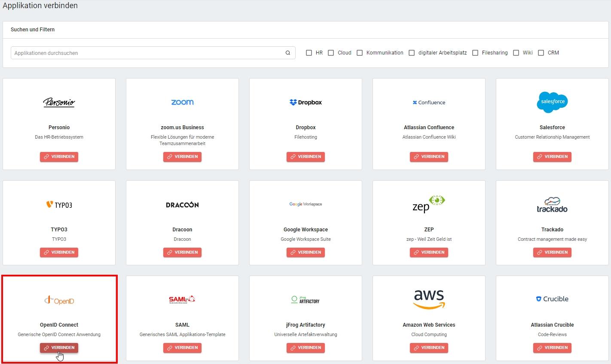Click the Google Workspace logo
Image resolution: width=611 pixels, height=364 pixels.
(305, 204)
